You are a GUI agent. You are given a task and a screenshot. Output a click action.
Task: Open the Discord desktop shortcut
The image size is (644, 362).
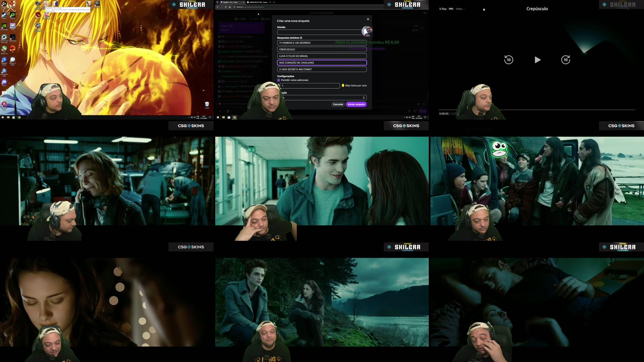(x=4, y=83)
